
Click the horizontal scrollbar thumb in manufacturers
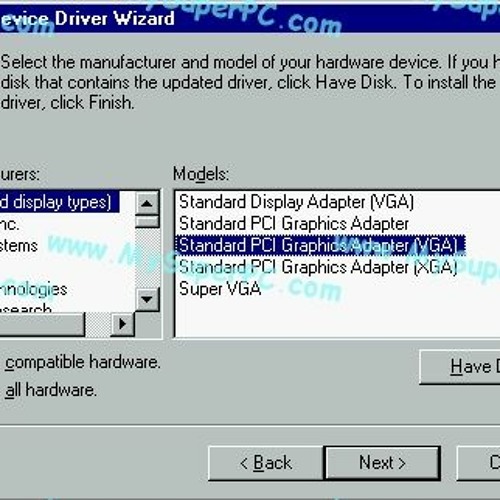tap(42, 324)
